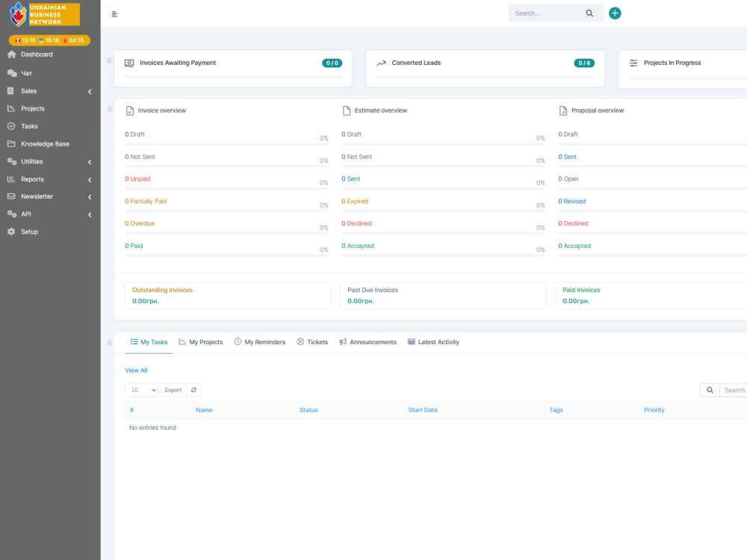Screen dimensions: 747x560
Task: Click into the top Search input field
Action: 548,13
